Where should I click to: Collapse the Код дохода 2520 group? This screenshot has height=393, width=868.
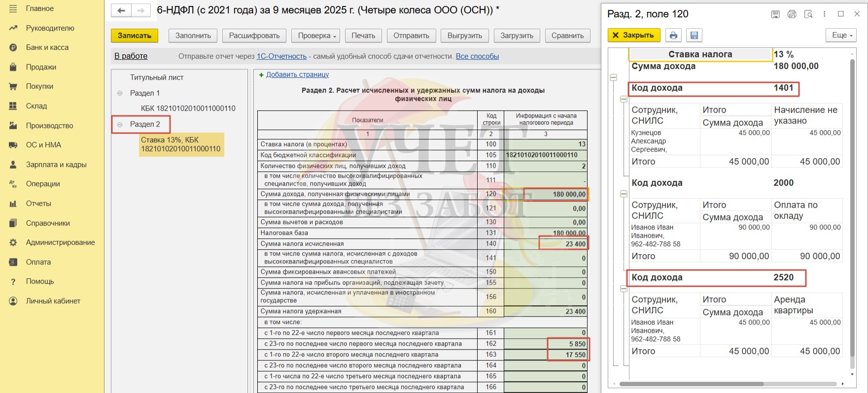624,289
